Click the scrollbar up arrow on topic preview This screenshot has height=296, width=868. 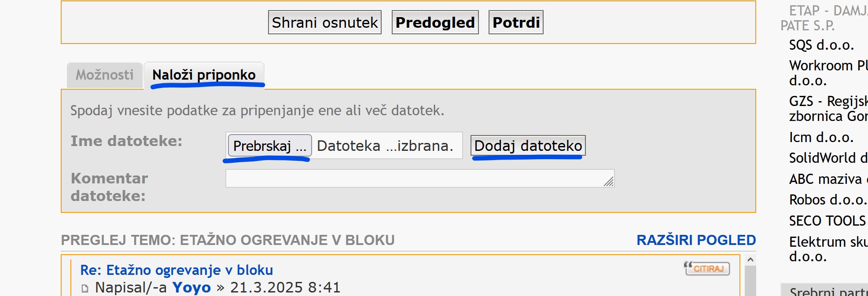pos(750,260)
